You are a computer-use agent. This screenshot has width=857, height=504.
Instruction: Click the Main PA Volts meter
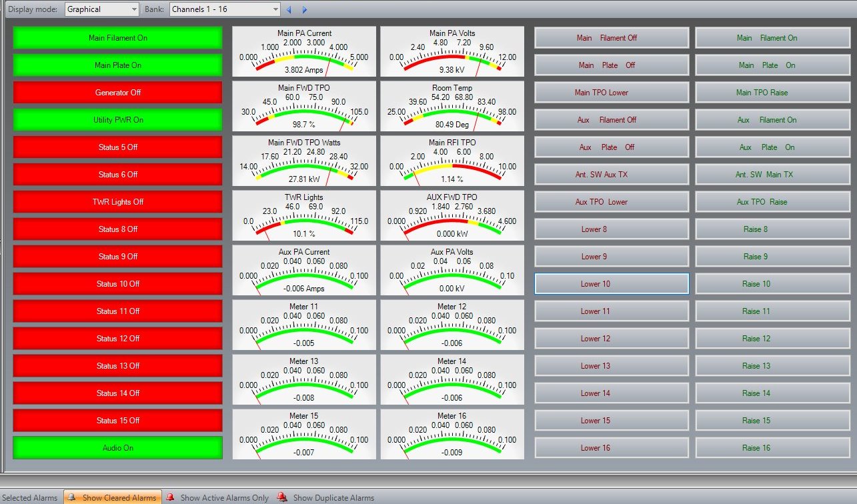(x=452, y=51)
